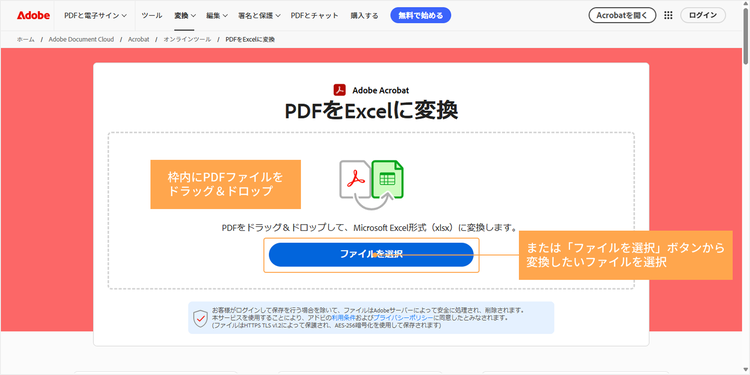Viewport: 750px width, 375px height.
Task: Click the PDF to Excel conversion illustration
Action: click(x=371, y=186)
